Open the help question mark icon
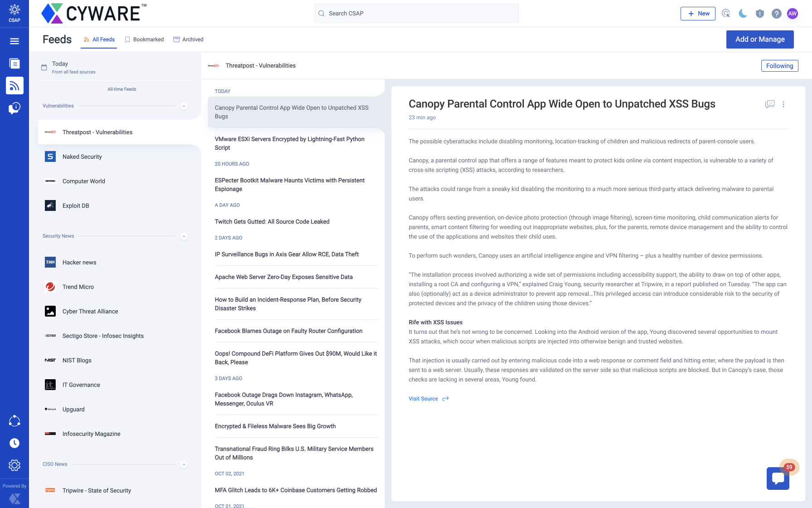 point(777,14)
